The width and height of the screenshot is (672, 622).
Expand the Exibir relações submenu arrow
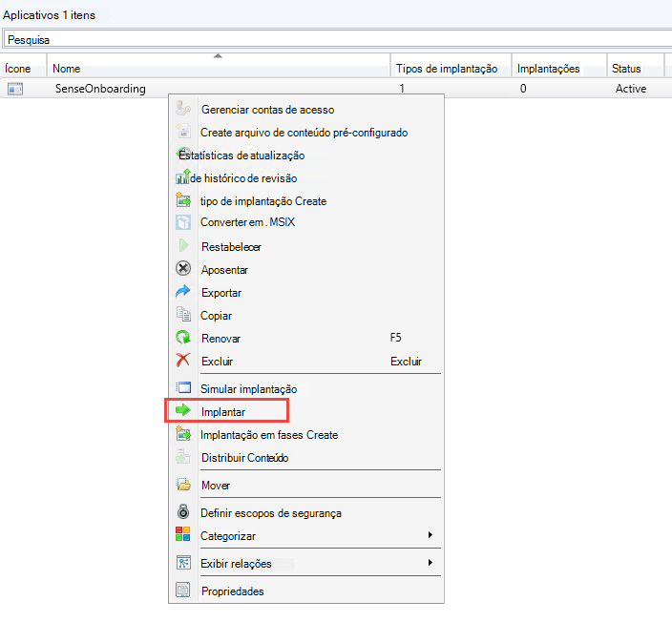click(x=430, y=564)
